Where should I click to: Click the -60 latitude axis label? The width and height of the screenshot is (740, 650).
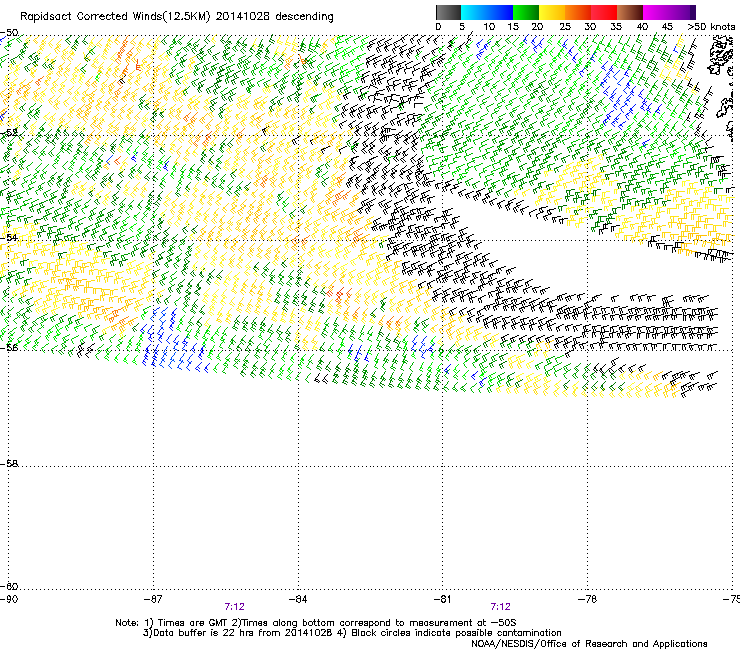pyautogui.click(x=9, y=586)
